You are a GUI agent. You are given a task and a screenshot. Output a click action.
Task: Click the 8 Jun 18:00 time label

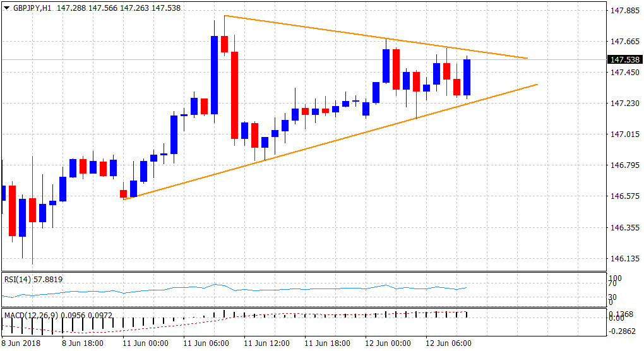tap(83, 343)
